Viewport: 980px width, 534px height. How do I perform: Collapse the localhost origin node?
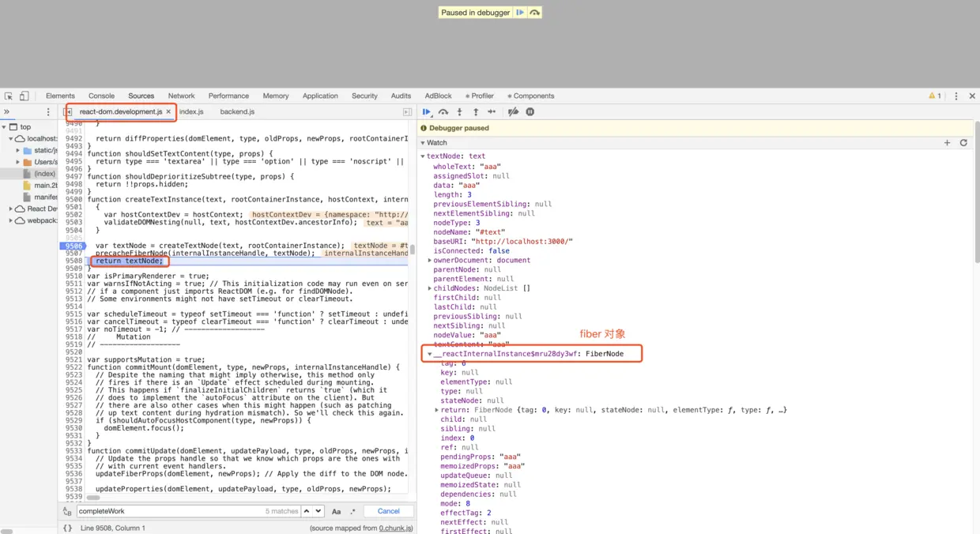[11, 139]
